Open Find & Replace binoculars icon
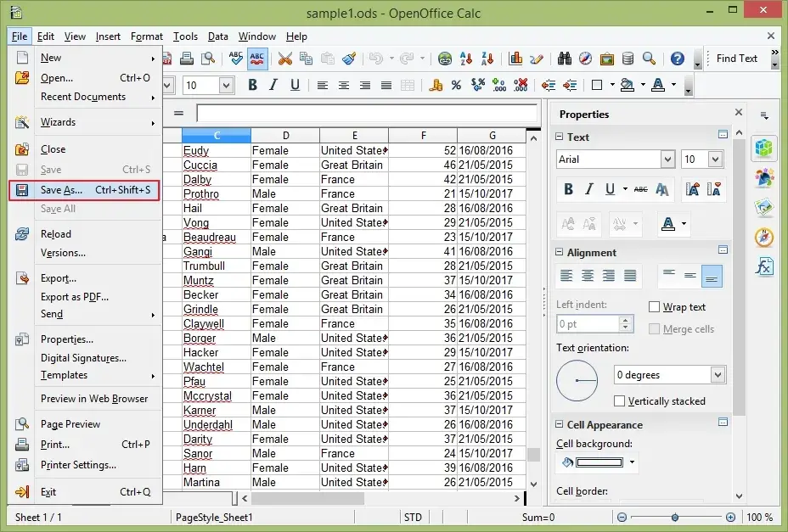 pos(565,59)
